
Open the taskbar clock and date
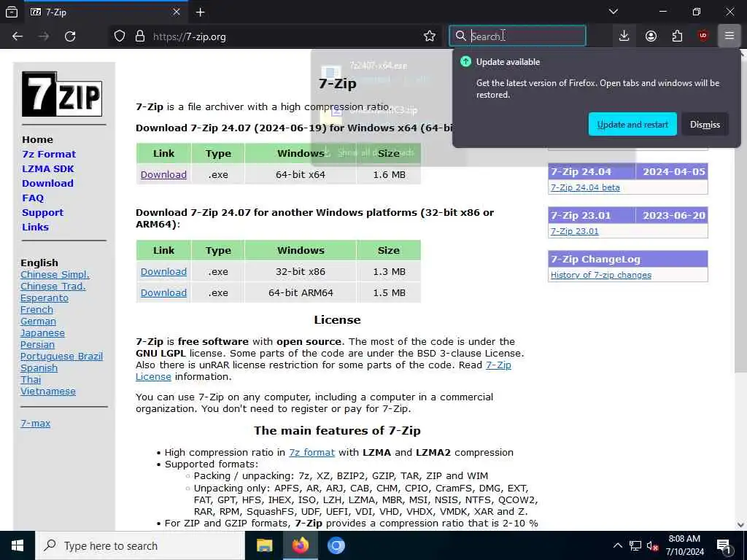(x=684, y=545)
